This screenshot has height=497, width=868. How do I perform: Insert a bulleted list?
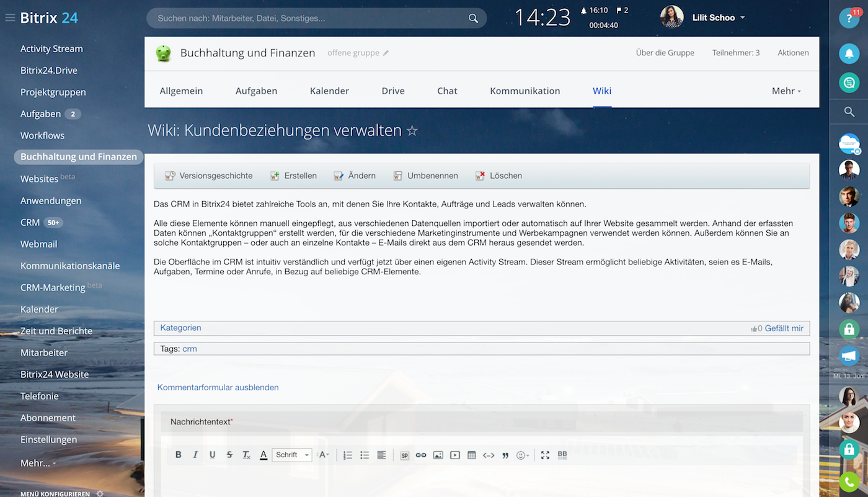point(365,455)
